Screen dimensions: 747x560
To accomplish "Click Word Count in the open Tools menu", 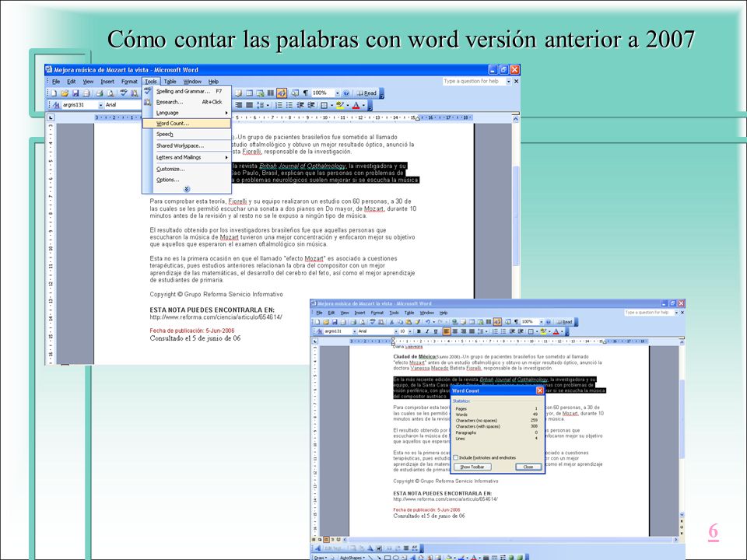I will point(187,124).
